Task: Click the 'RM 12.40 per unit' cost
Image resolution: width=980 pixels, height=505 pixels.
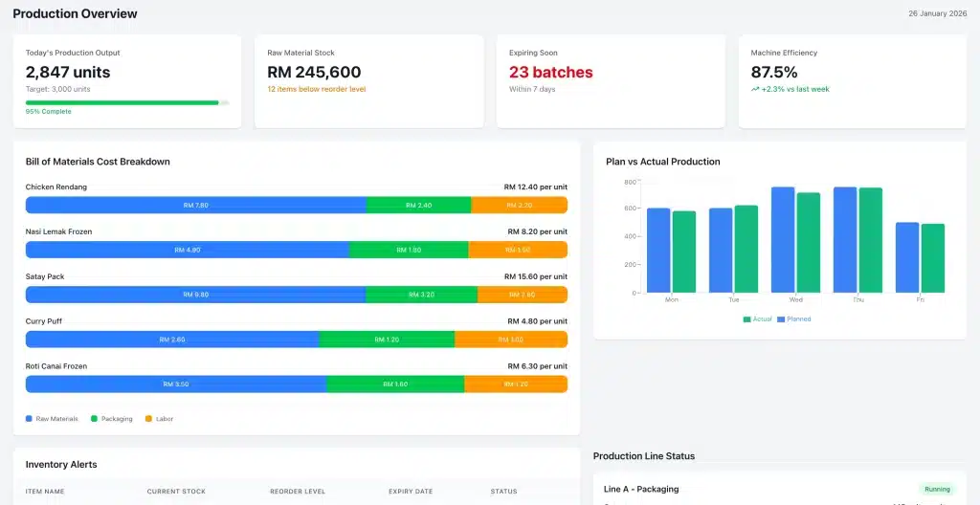Action: [x=536, y=187]
